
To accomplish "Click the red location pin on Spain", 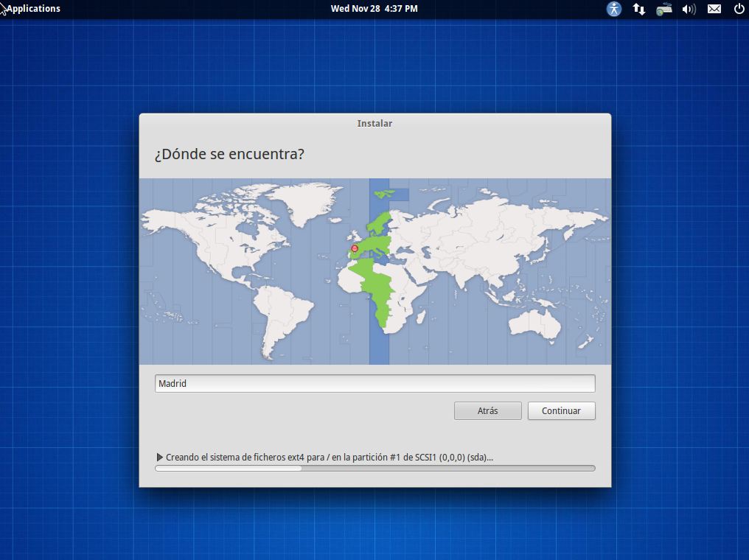I will pos(355,249).
